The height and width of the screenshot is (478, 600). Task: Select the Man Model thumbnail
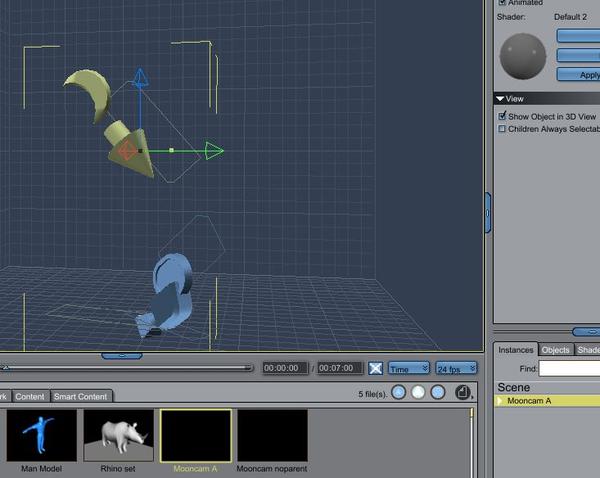[42, 435]
